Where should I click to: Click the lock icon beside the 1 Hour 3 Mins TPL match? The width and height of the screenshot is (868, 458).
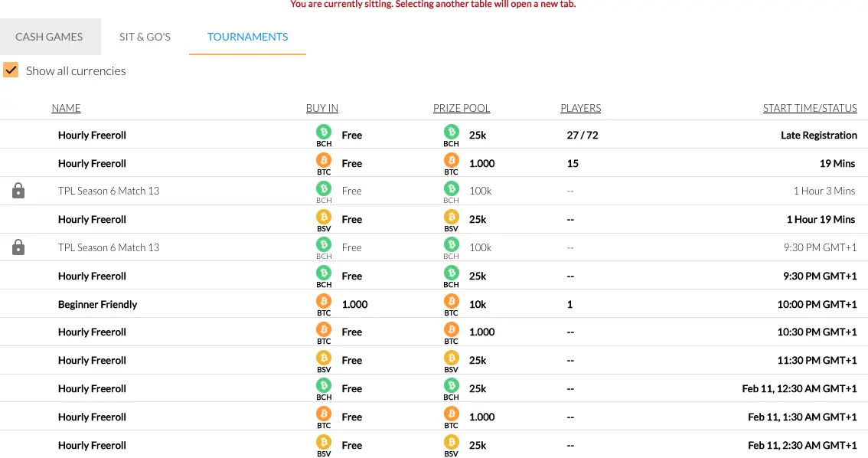point(18,191)
